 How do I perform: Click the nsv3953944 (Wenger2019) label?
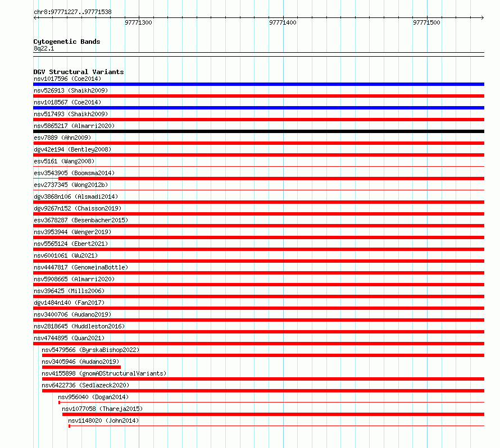coord(72,232)
